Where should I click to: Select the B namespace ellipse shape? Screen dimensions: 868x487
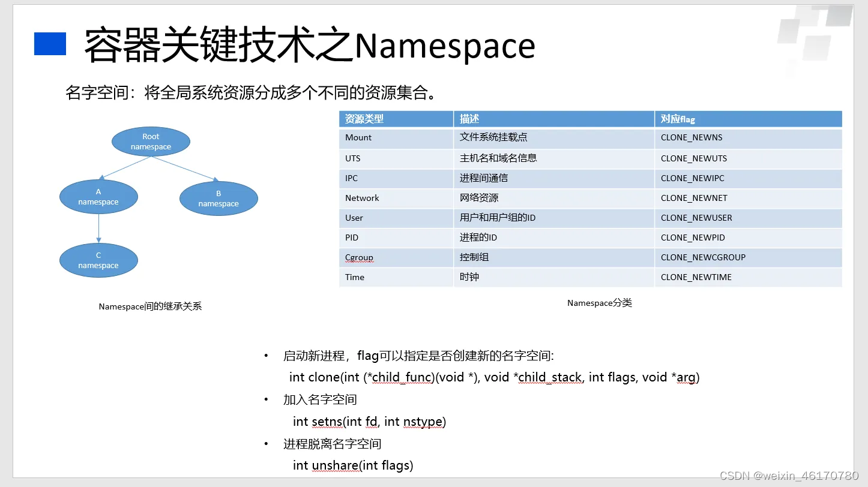[x=219, y=198]
